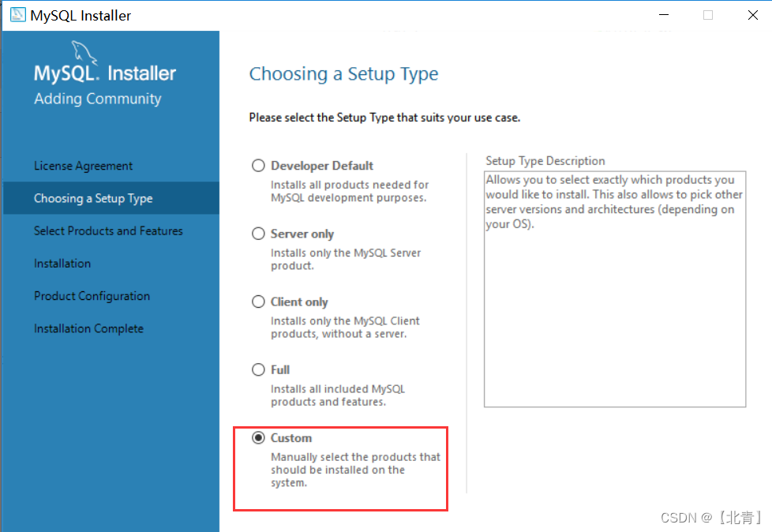Open the License Agreement step

pyautogui.click(x=83, y=166)
